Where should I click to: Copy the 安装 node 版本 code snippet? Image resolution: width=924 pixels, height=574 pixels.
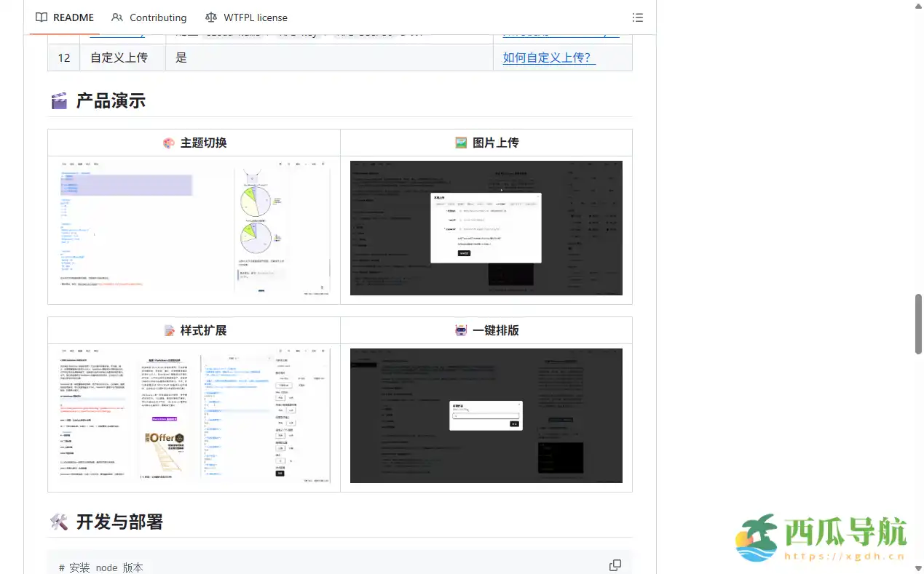[615, 565]
